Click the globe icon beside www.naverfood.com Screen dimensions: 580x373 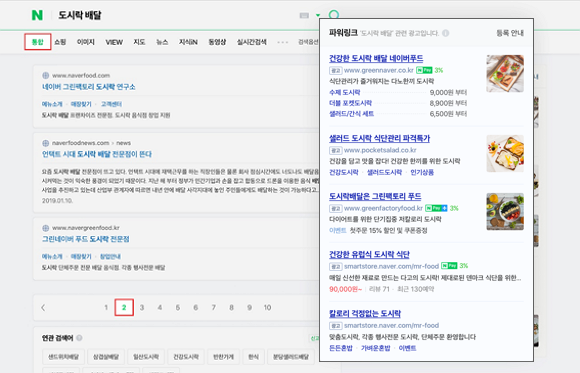coord(45,75)
